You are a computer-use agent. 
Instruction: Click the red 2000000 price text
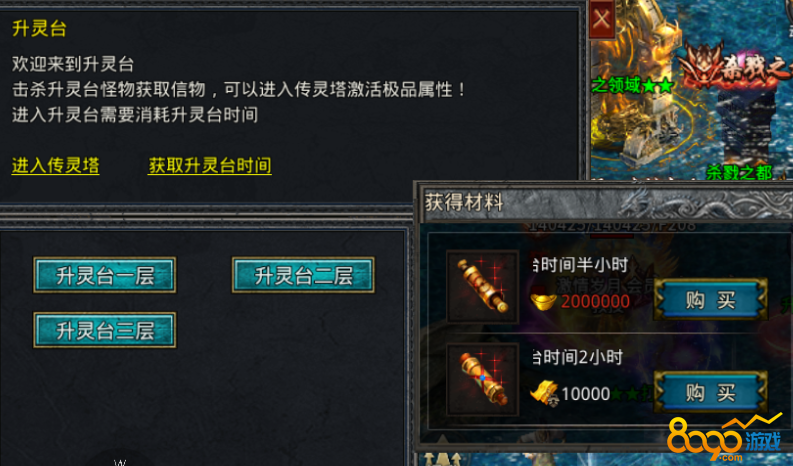click(x=595, y=302)
